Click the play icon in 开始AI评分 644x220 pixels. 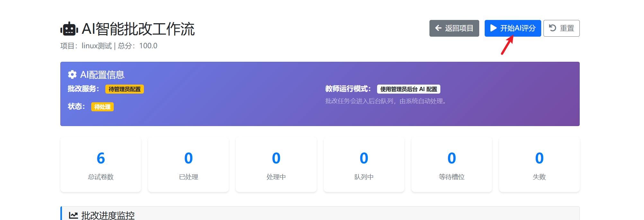point(493,28)
